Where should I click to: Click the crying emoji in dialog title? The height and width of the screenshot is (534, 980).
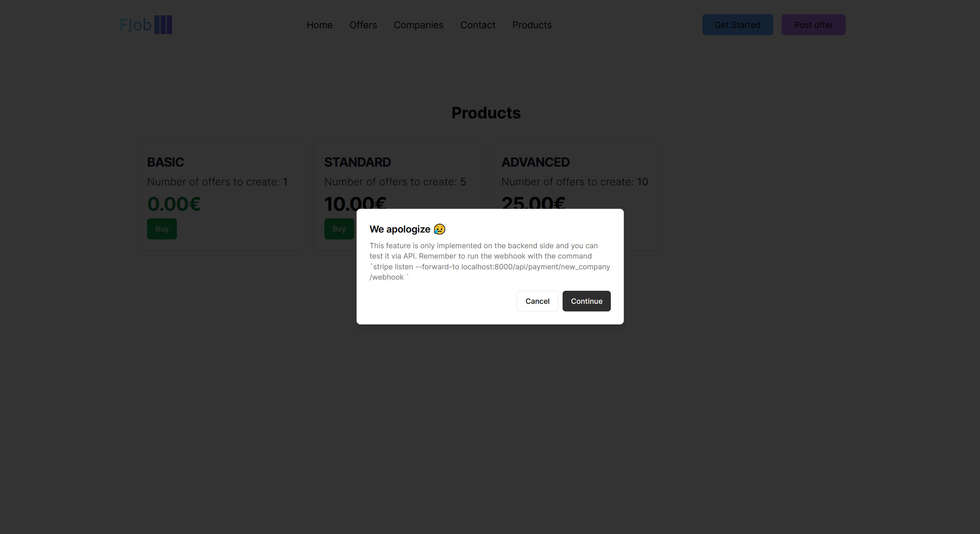[439, 229]
